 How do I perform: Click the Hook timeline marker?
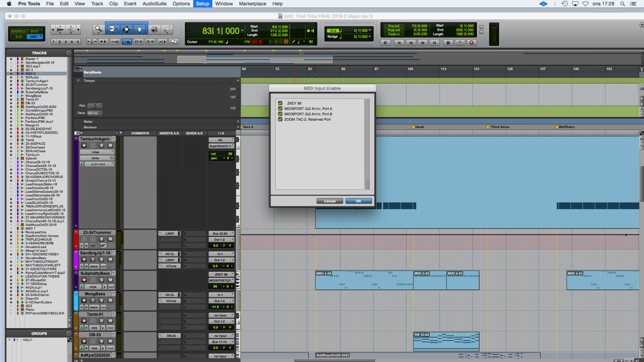[419, 127]
